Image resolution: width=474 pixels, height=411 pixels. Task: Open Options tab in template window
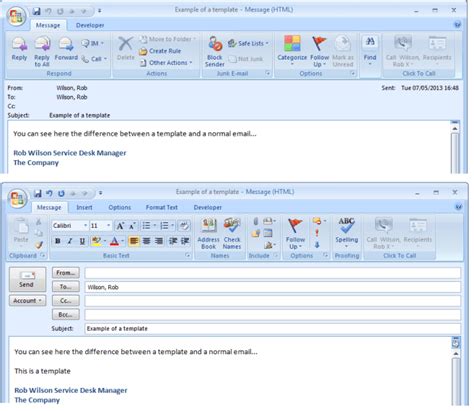coord(120,207)
